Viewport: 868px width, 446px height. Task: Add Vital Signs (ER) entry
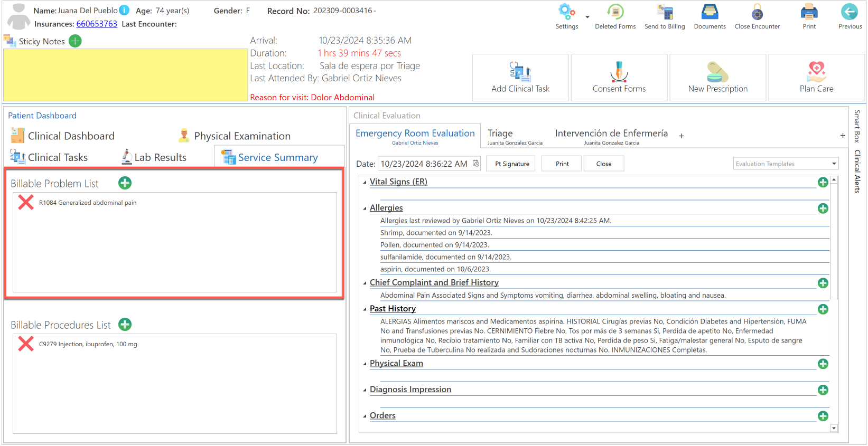click(823, 182)
